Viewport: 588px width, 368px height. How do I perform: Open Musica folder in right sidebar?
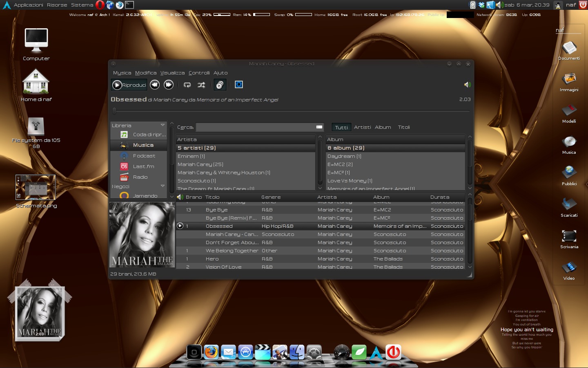point(569,144)
